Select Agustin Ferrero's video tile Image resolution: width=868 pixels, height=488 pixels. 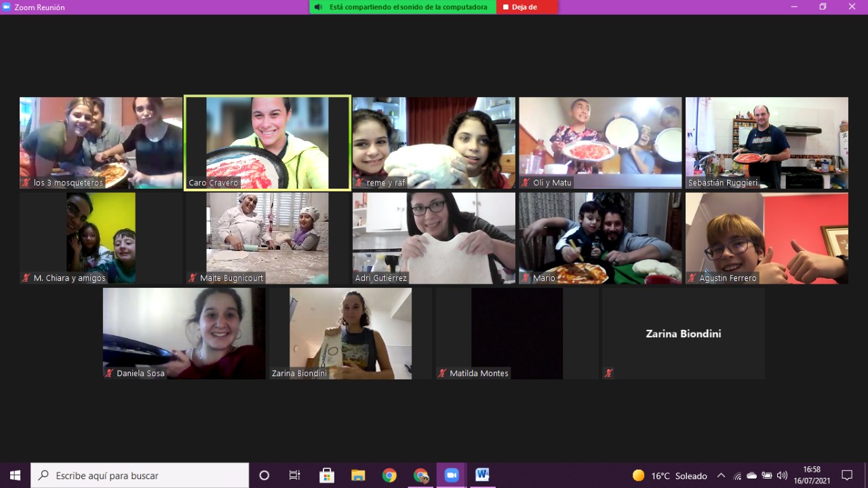click(x=767, y=238)
